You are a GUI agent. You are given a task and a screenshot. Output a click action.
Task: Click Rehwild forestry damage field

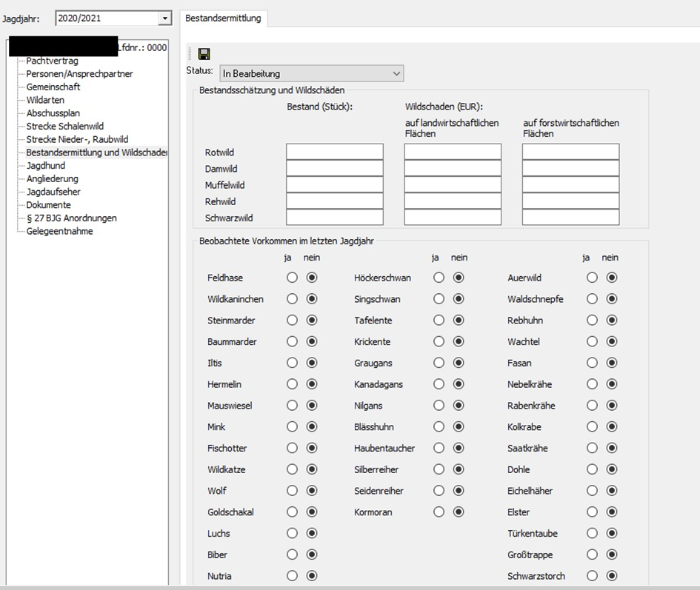coord(570,201)
